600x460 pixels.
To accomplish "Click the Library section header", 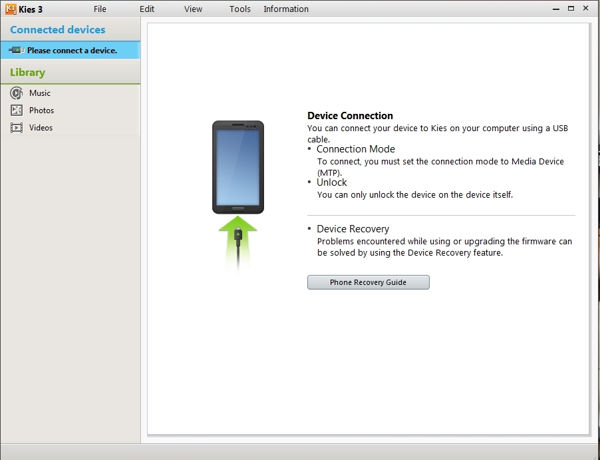I will tap(28, 72).
